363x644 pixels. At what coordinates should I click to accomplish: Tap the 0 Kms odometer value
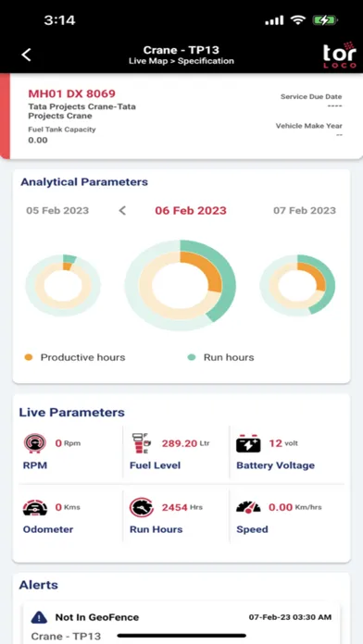pyautogui.click(x=68, y=508)
